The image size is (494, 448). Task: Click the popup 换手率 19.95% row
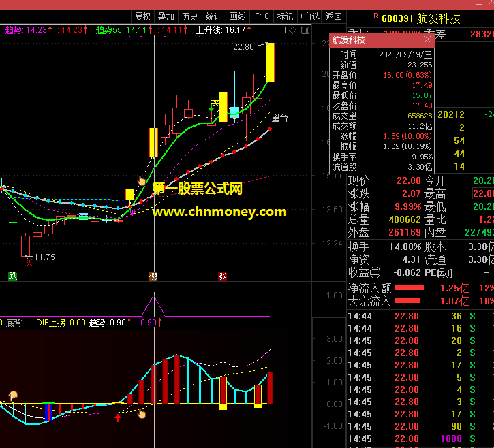click(382, 157)
